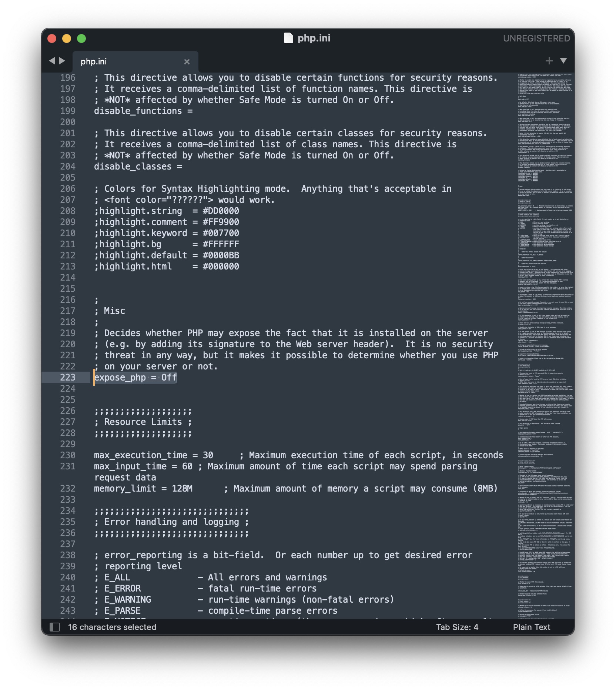
Task: Click the ';highlight.keyword = #007700' line
Action: pos(167,233)
